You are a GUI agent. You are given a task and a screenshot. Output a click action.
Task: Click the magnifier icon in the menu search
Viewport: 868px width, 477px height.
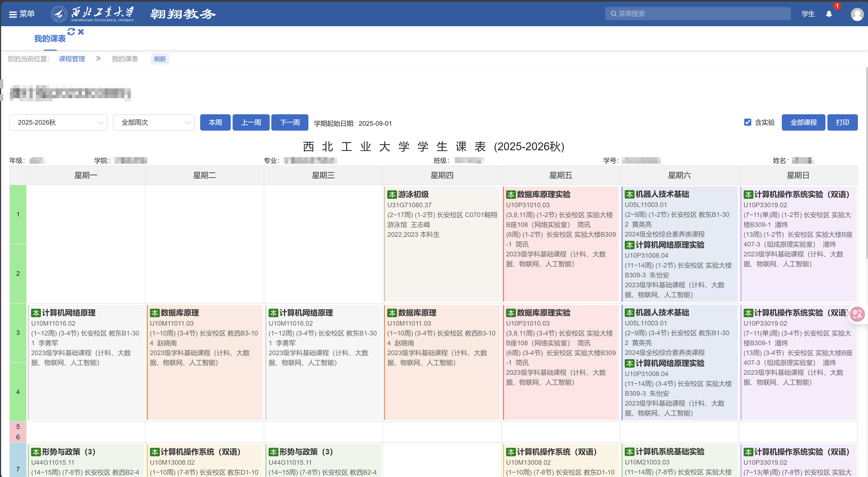coord(613,13)
